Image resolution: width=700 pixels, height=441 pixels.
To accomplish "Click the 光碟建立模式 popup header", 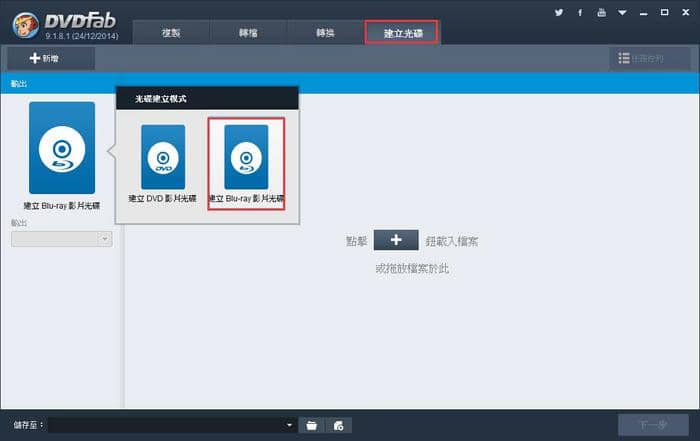I will (207, 98).
